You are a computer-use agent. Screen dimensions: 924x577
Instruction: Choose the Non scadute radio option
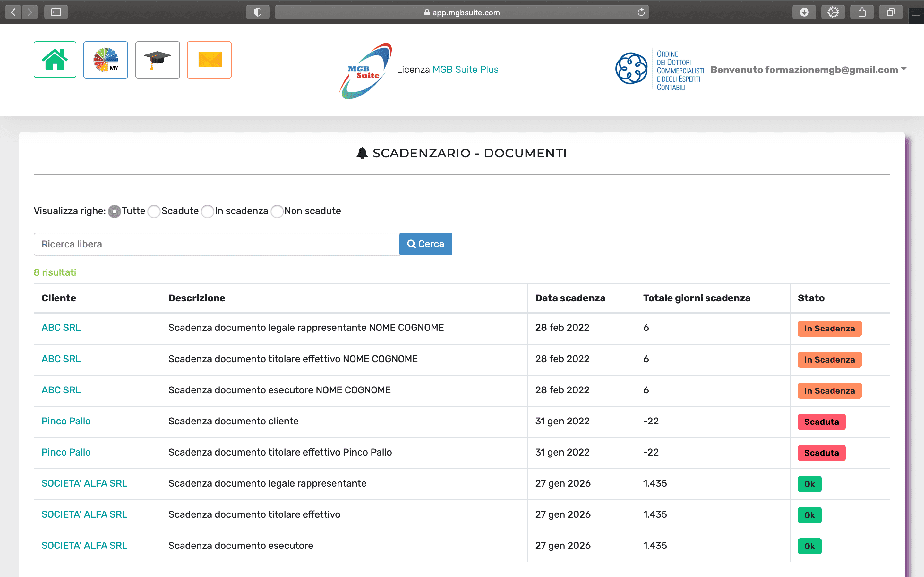[x=277, y=212]
